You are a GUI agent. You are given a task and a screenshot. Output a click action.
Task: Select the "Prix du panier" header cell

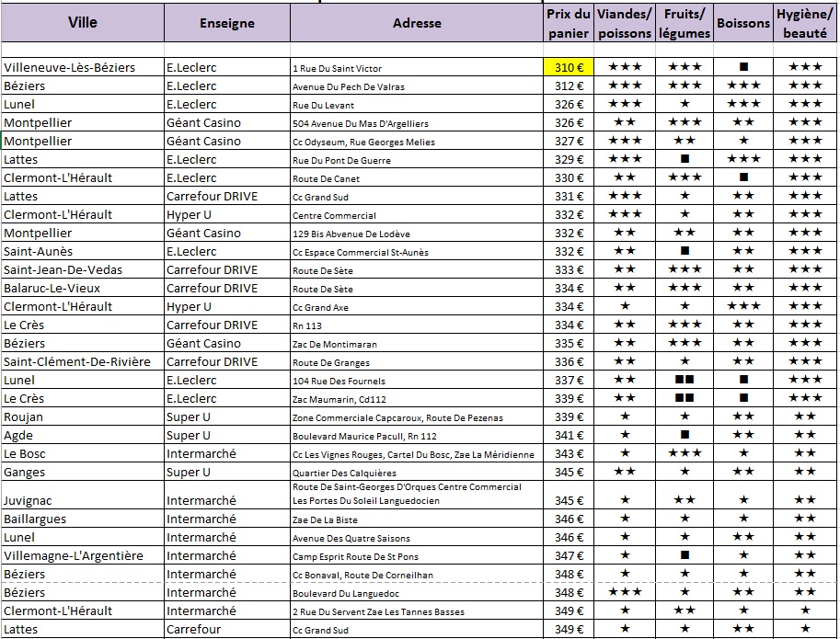coord(569,23)
